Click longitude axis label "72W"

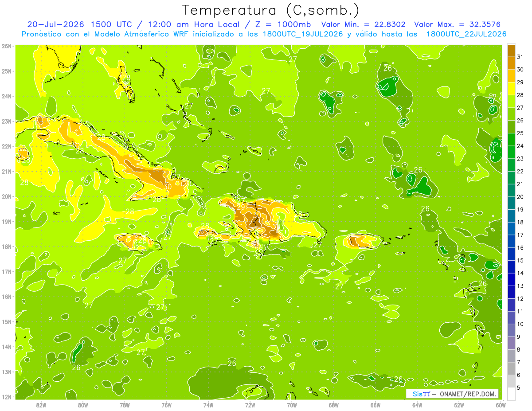250,405
